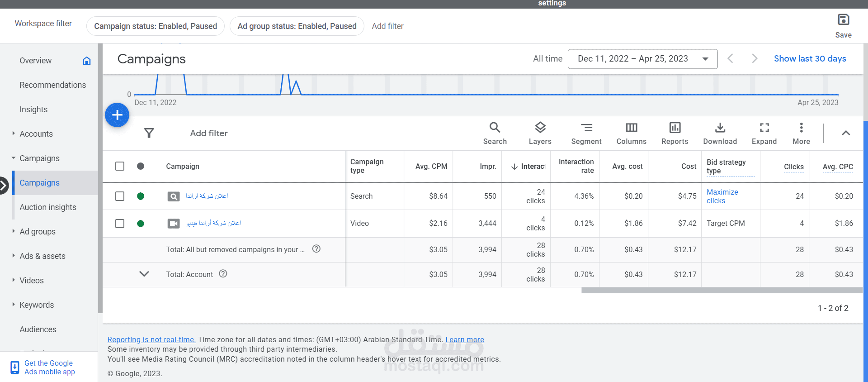Click the sidebar vertical scrollbar
Screen dimensions: 868x382
[x=100, y=178]
